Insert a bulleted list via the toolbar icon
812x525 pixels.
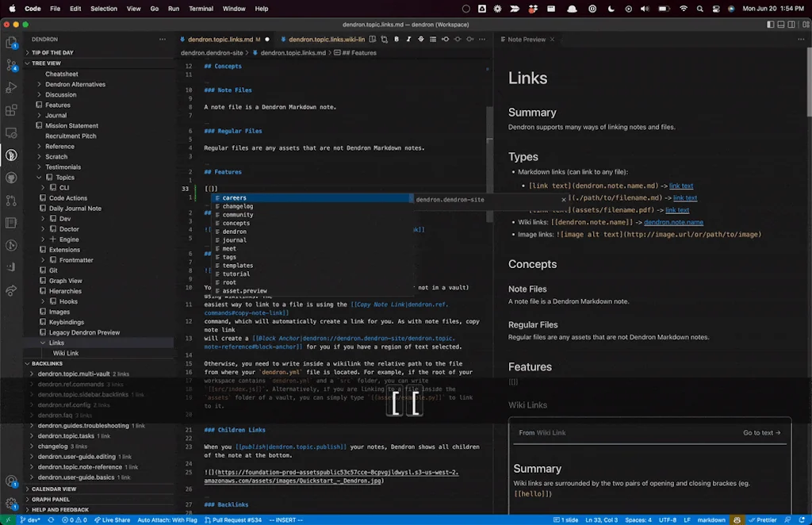pyautogui.click(x=434, y=39)
